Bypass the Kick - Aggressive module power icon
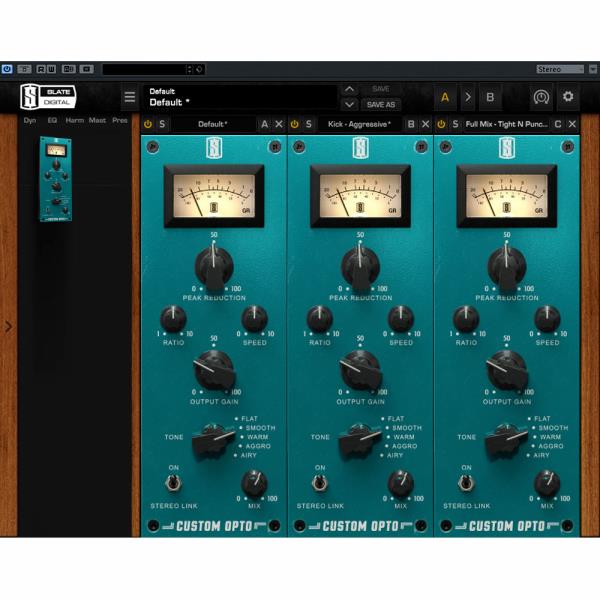The width and height of the screenshot is (600, 600). pos(294,124)
